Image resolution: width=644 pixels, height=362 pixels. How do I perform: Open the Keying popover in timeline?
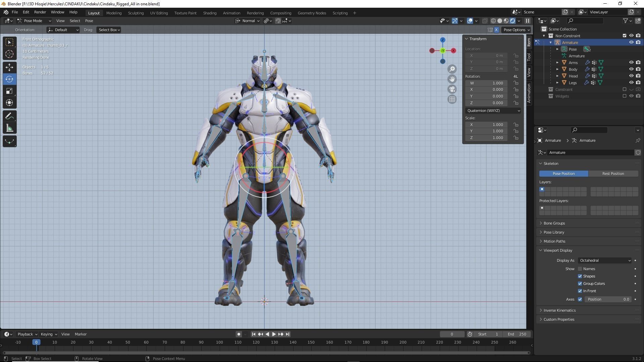click(49, 334)
